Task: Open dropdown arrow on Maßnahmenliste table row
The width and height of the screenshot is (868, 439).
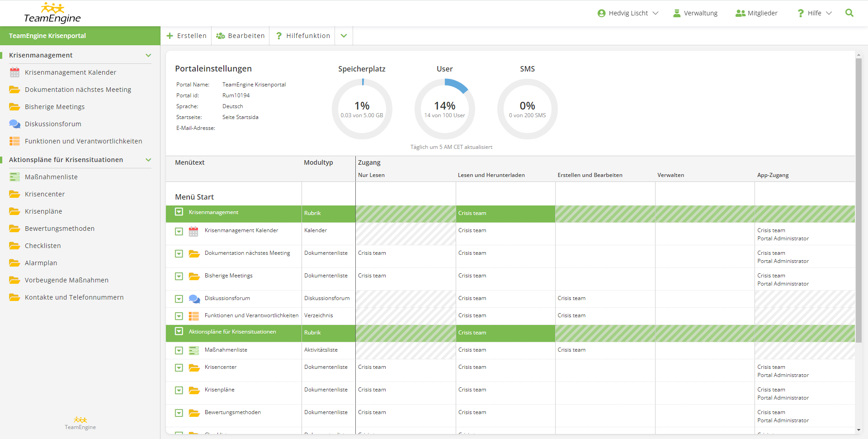Action: (x=179, y=351)
